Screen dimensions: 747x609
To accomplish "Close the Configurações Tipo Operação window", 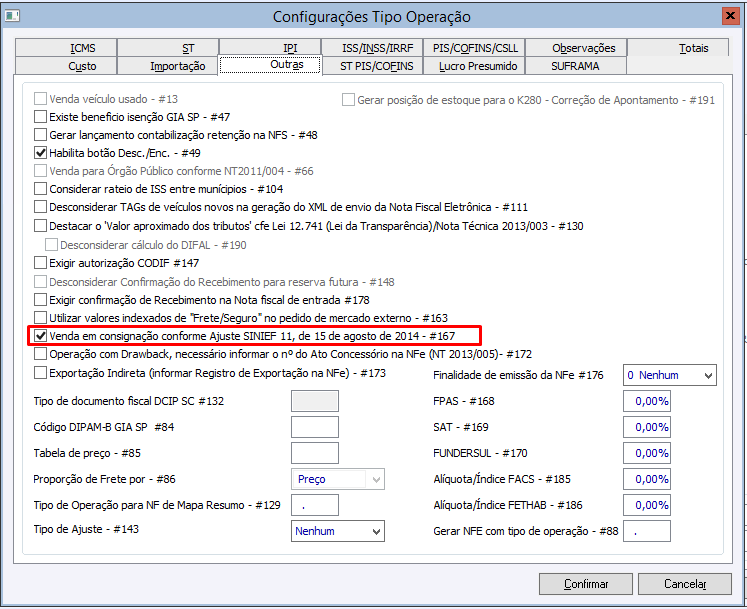I will 729,16.
